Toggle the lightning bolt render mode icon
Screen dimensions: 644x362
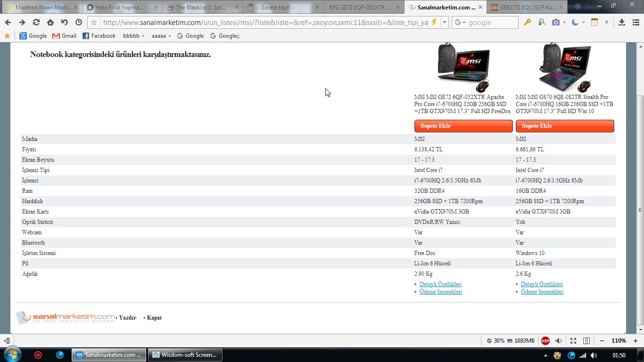coord(434,23)
